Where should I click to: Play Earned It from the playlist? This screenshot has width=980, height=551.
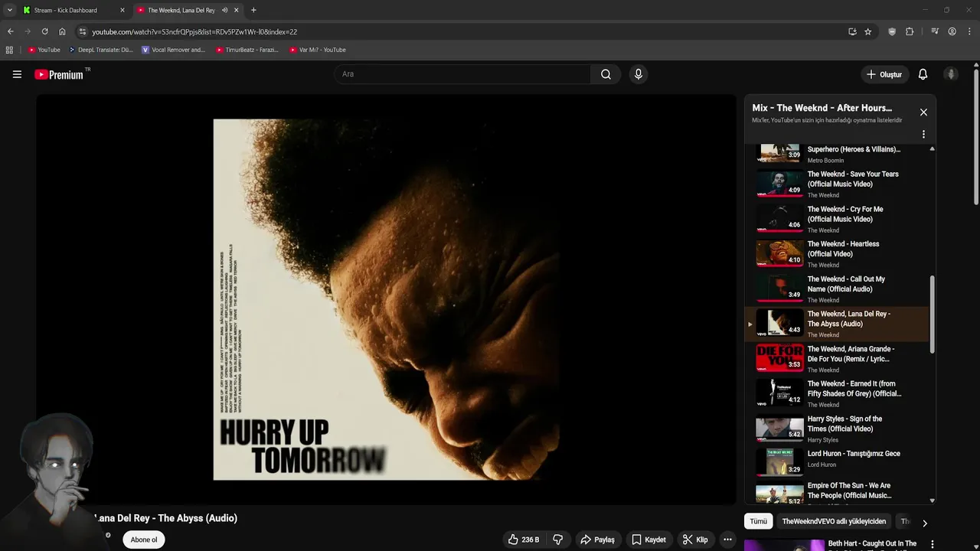(x=836, y=393)
